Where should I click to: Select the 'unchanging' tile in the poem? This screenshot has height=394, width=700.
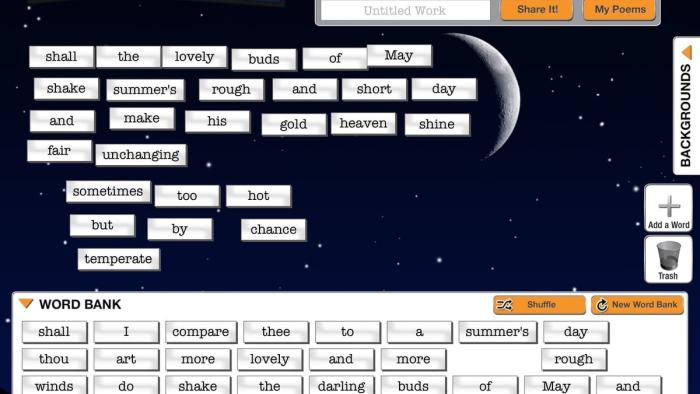point(141,155)
